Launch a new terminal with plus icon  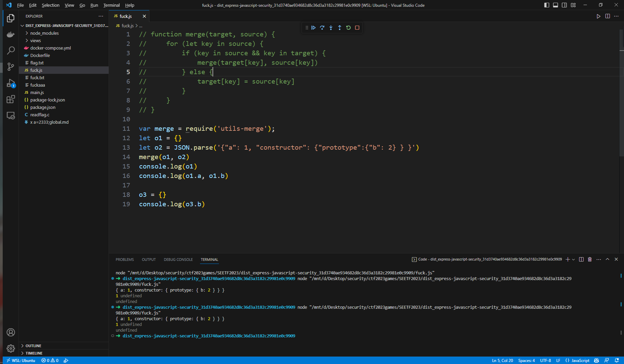click(568, 259)
